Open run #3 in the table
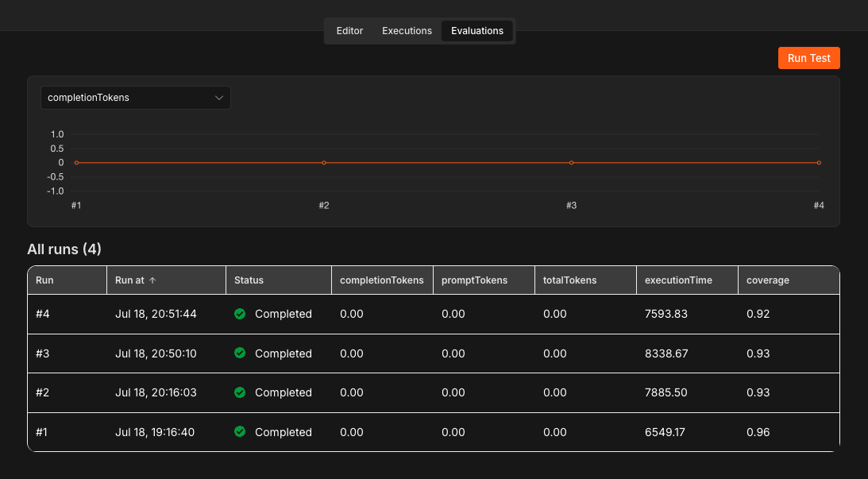Image resolution: width=868 pixels, height=479 pixels. pos(434,353)
